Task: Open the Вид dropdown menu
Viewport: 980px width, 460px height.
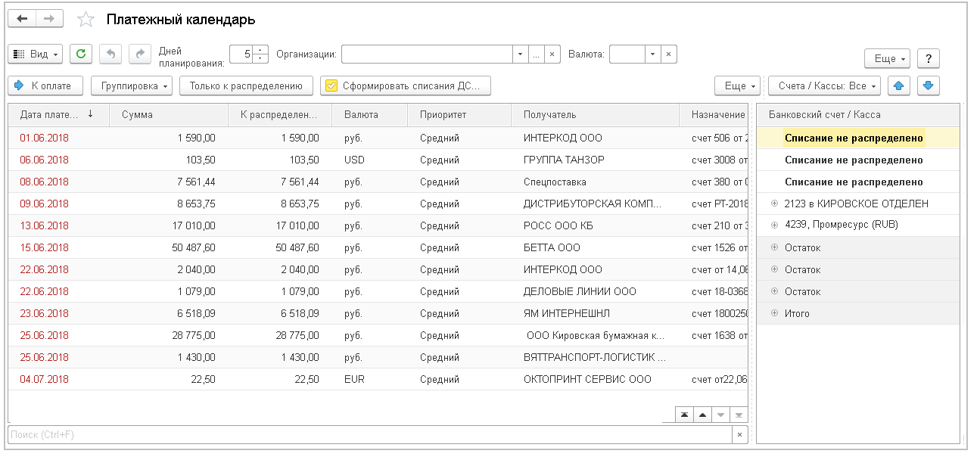Action: 35,54
